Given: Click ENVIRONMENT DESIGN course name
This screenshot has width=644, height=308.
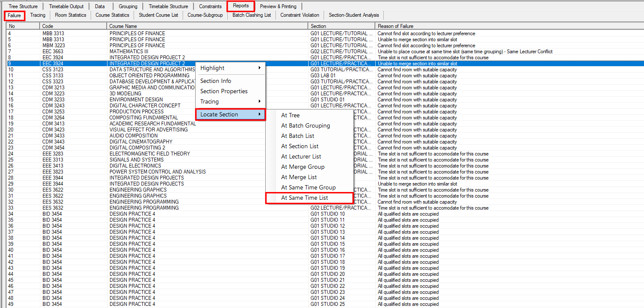Looking at the screenshot, I should tap(136, 100).
